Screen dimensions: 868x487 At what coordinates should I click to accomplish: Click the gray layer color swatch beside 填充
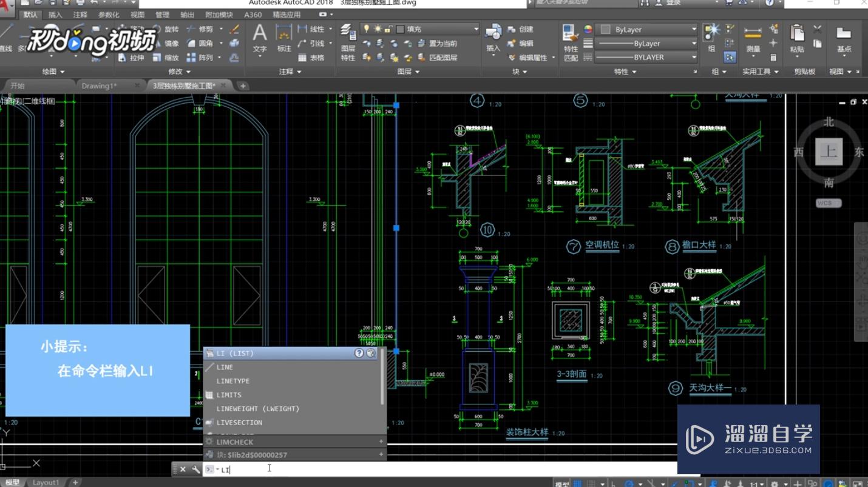400,29
